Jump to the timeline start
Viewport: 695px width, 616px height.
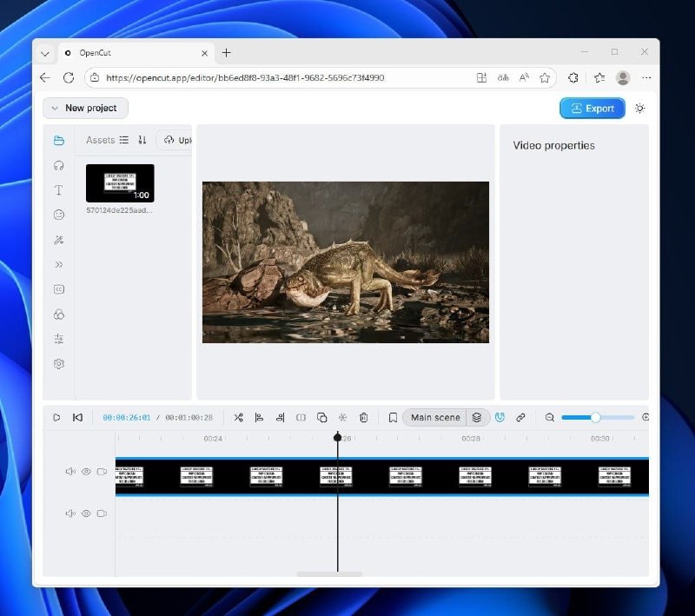point(77,417)
